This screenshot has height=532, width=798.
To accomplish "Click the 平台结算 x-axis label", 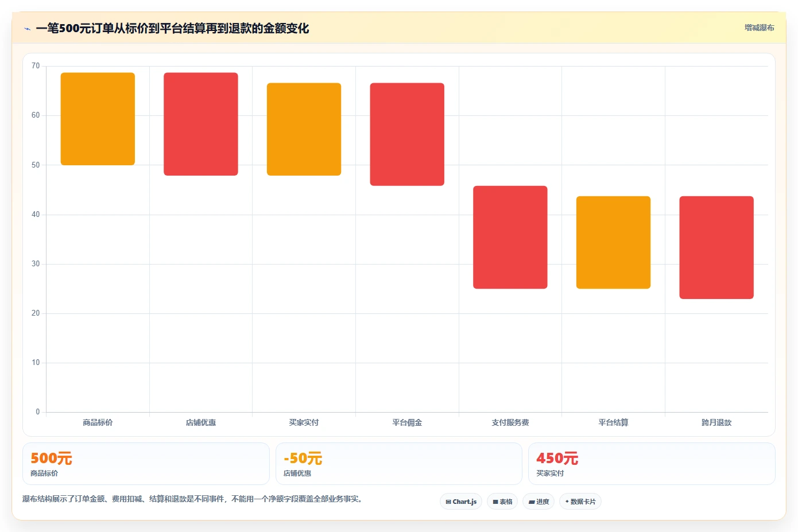I will click(613, 422).
